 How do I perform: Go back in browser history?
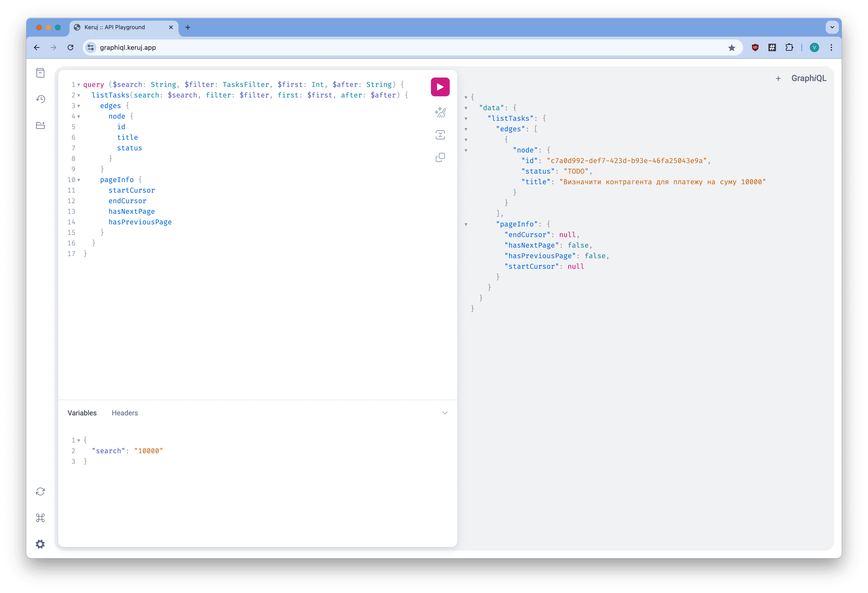pyautogui.click(x=37, y=47)
